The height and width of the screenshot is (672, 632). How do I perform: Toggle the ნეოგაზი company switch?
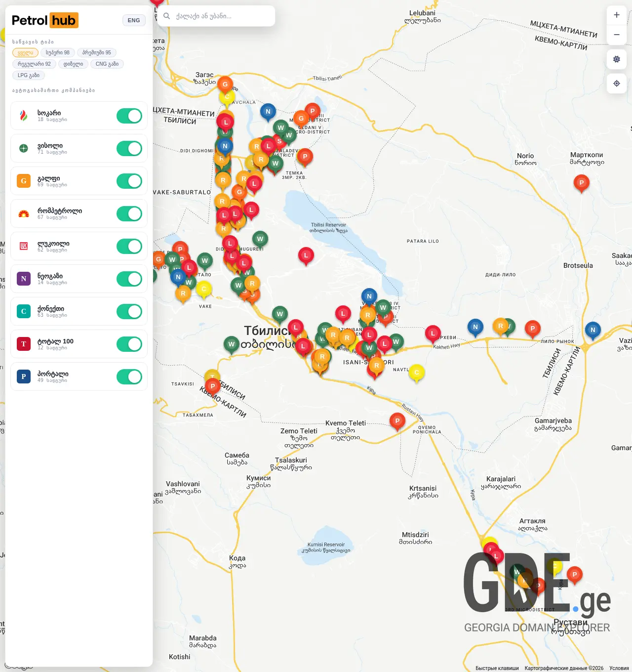(x=129, y=279)
